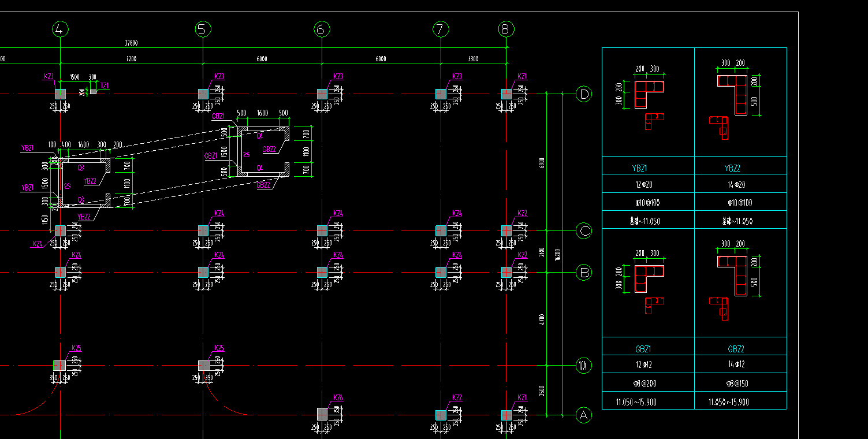Select the KZ5 label at axis 5
868x439 pixels.
tap(219, 348)
